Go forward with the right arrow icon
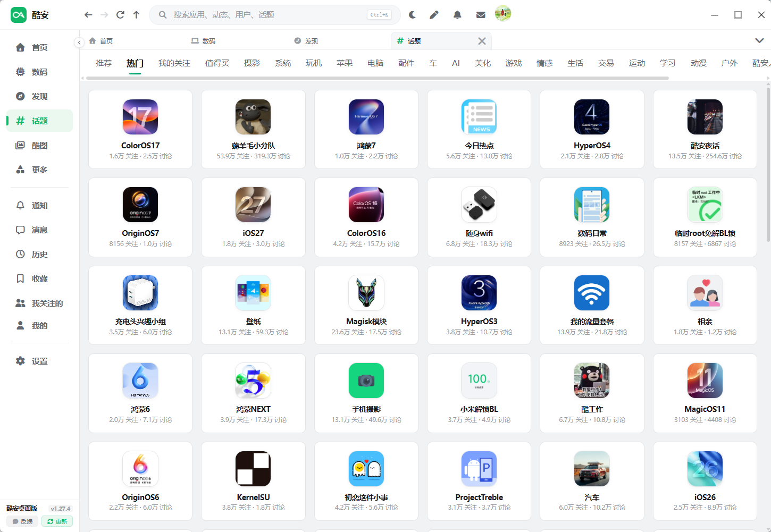Viewport: 771px width, 532px height. pyautogui.click(x=104, y=15)
